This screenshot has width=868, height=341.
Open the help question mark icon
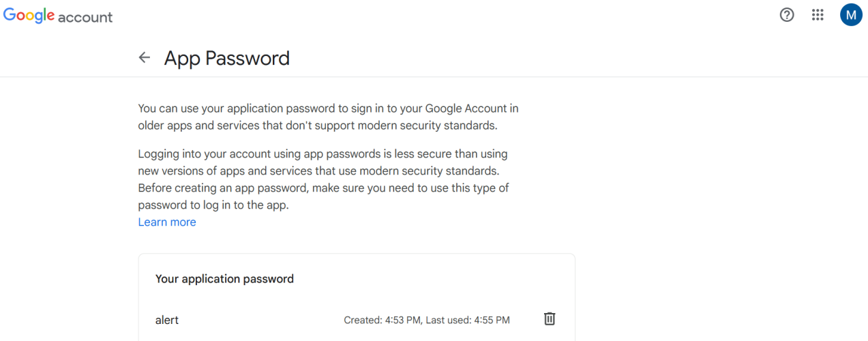[x=787, y=14]
